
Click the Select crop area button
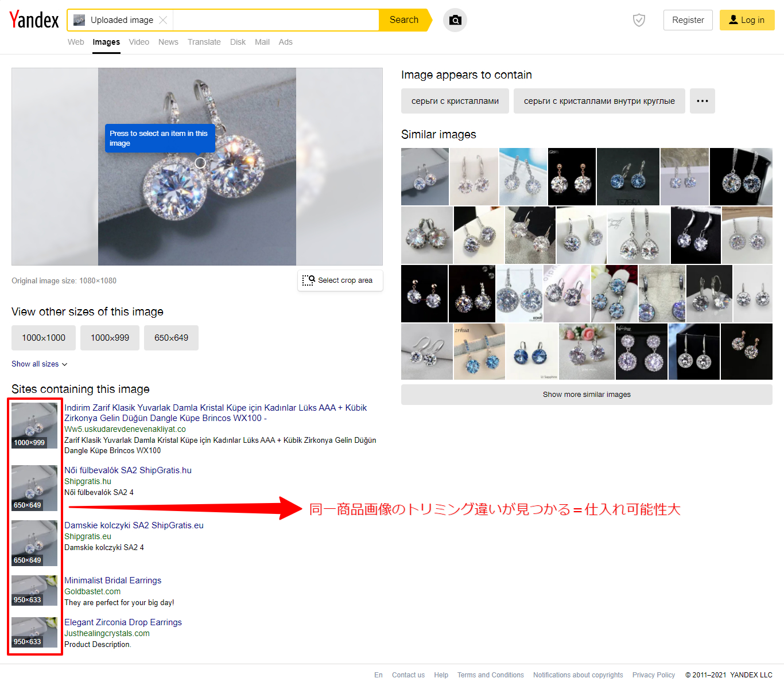click(x=340, y=280)
